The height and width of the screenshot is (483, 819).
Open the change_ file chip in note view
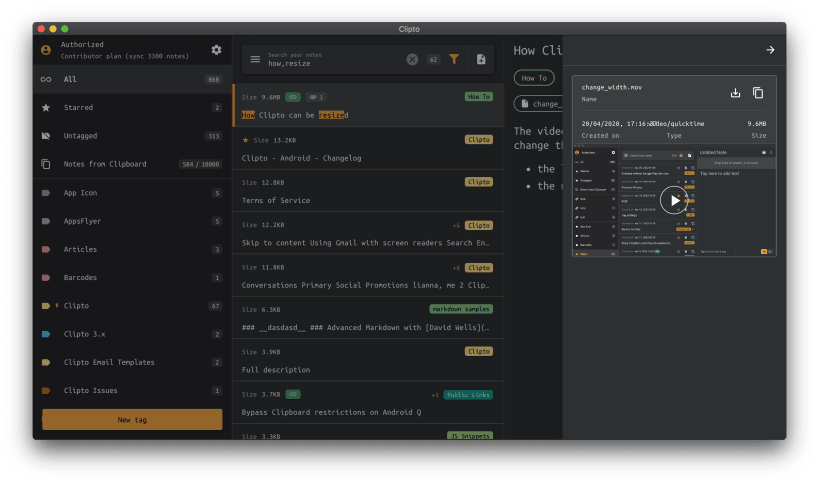pos(539,104)
